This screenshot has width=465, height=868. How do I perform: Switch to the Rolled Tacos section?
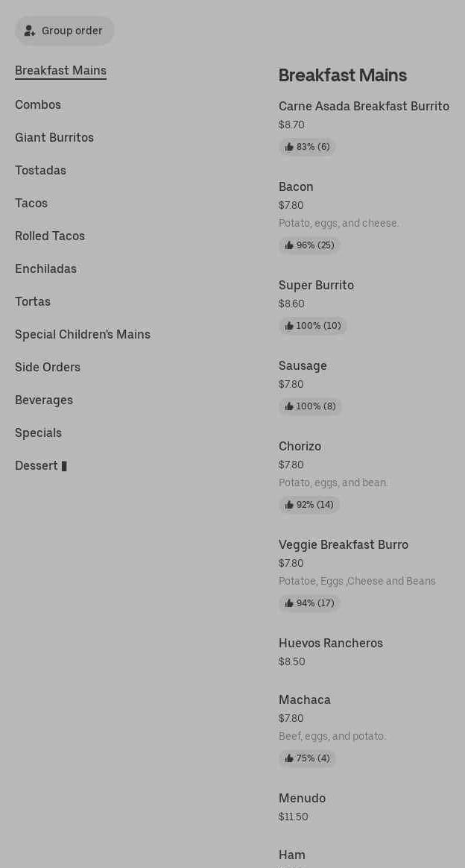point(50,236)
